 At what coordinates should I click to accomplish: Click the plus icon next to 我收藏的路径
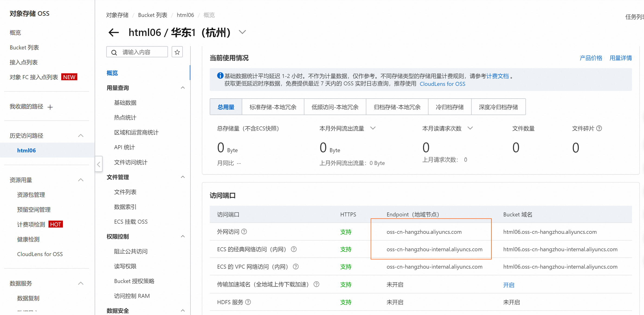50,107
